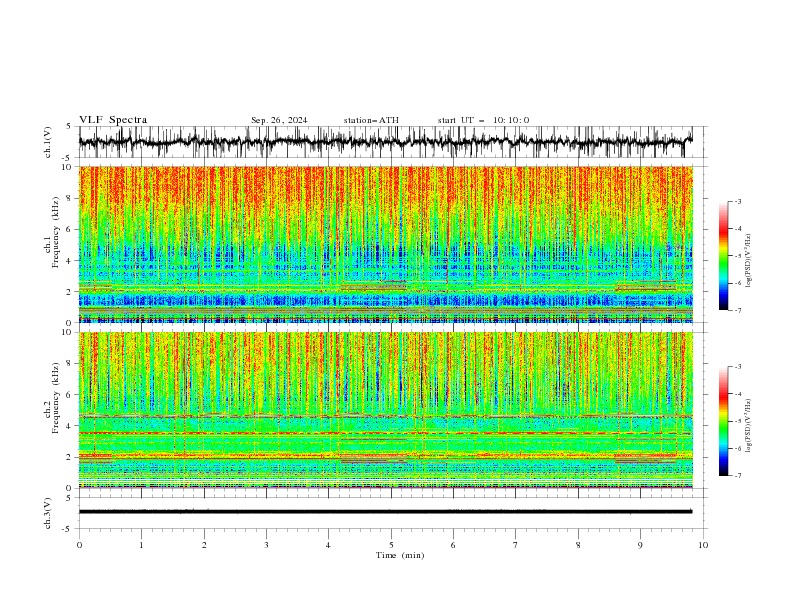Click the lower color scale bar
Viewport: 792px width, 612px height.
coord(723,421)
